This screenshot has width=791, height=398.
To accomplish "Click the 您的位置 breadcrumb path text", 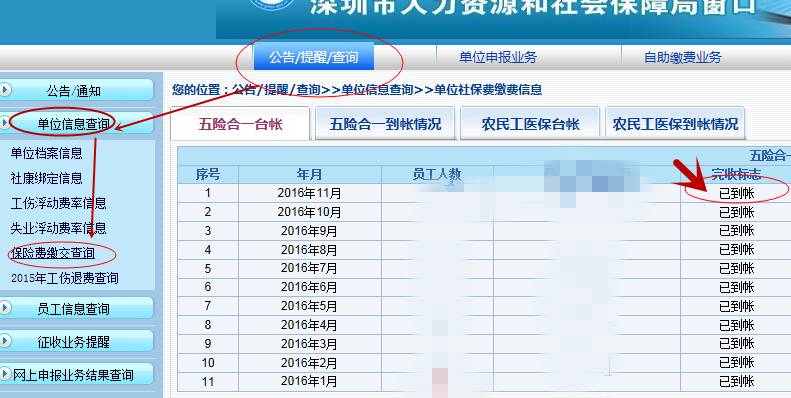I will click(357, 90).
